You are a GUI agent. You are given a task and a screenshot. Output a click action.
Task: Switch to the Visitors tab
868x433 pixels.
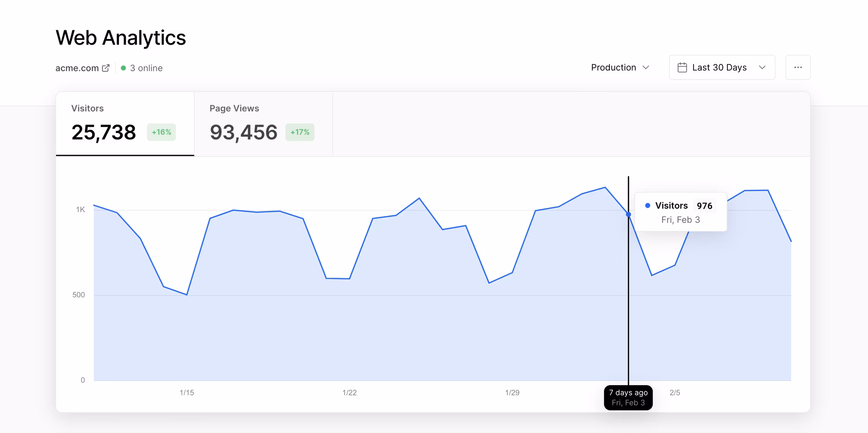pyautogui.click(x=125, y=124)
